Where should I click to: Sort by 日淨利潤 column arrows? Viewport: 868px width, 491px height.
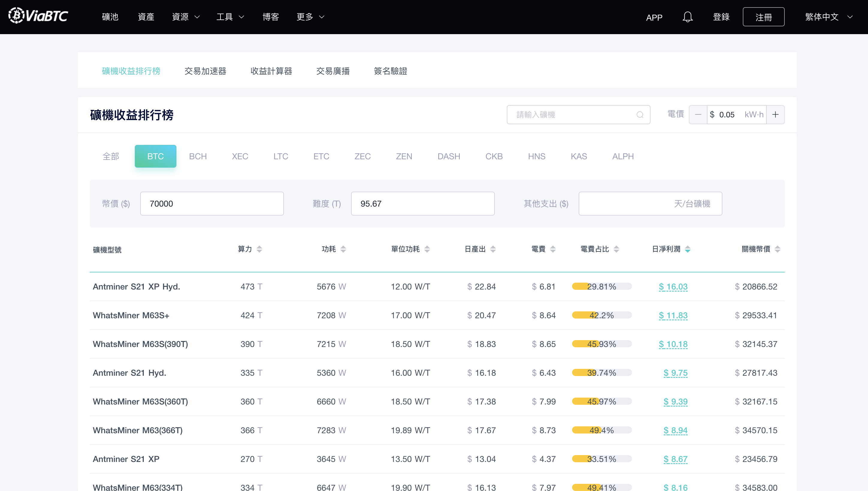(687, 249)
